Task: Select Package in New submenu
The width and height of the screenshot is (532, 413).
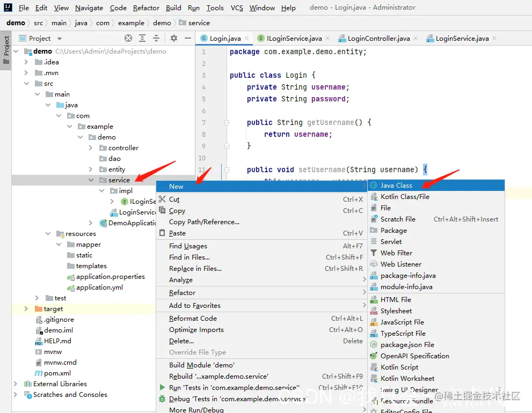Action: point(436,231)
